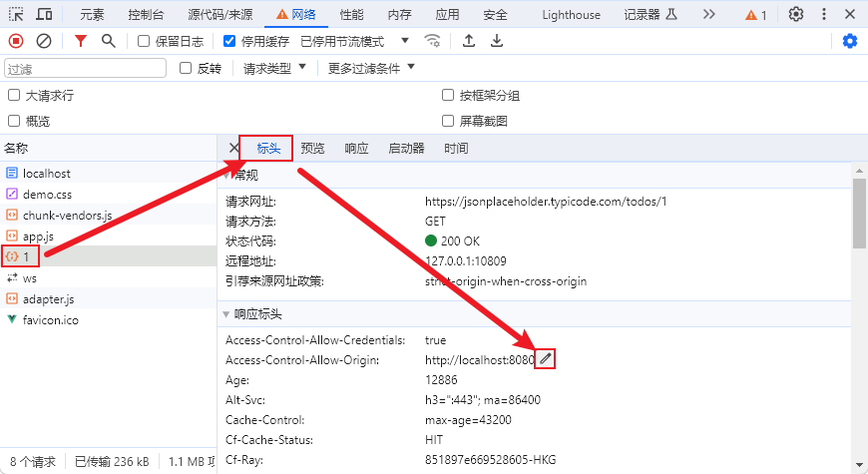The image size is (868, 474).
Task: Click the 200 OK status value
Action: [453, 240]
